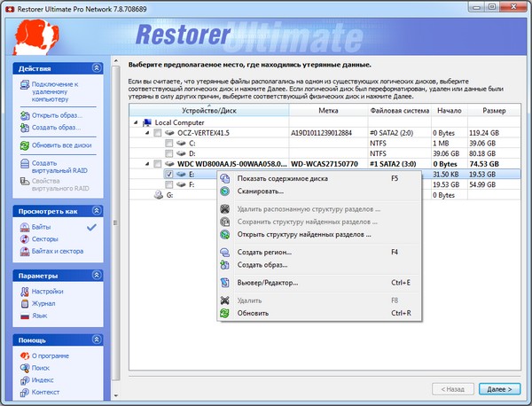532x406 pixels.
Task: Open the Настройки link
Action: [x=47, y=292]
